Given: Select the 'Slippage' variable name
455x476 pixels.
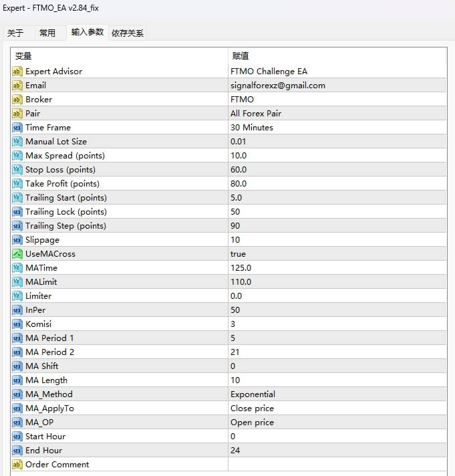Looking at the screenshot, I should coord(42,240).
